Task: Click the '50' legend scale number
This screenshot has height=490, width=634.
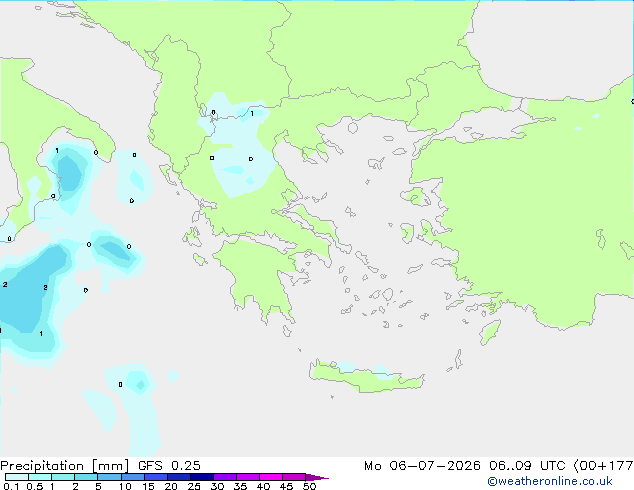Action: coord(309,486)
